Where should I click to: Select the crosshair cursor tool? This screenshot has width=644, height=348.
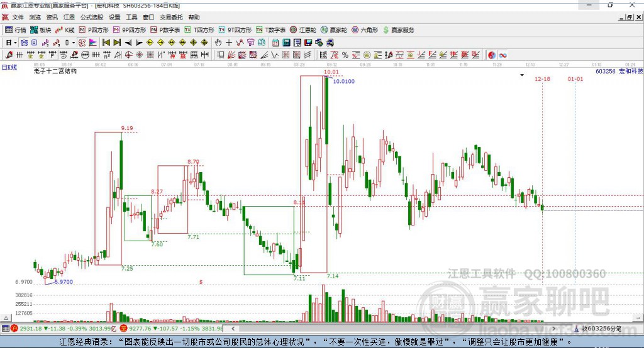point(229,43)
